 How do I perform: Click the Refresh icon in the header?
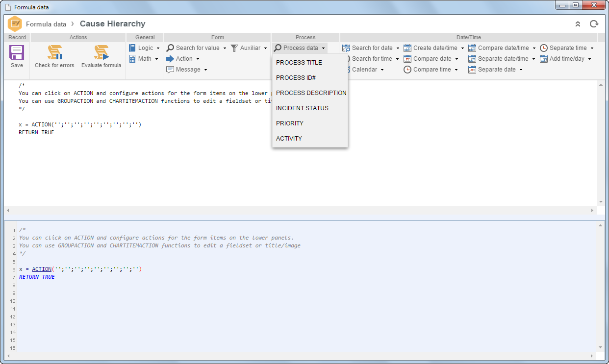594,24
